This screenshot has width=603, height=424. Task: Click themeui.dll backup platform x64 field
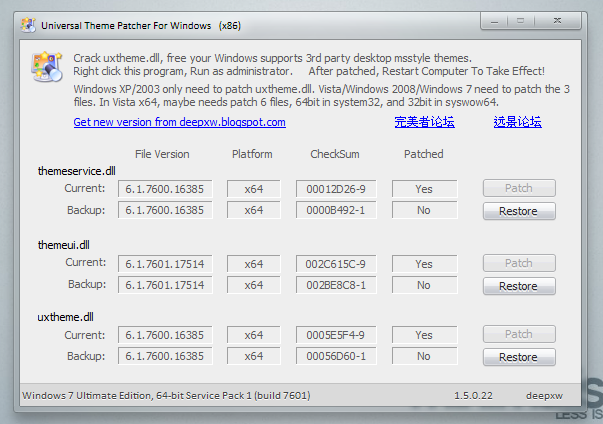[x=254, y=285]
